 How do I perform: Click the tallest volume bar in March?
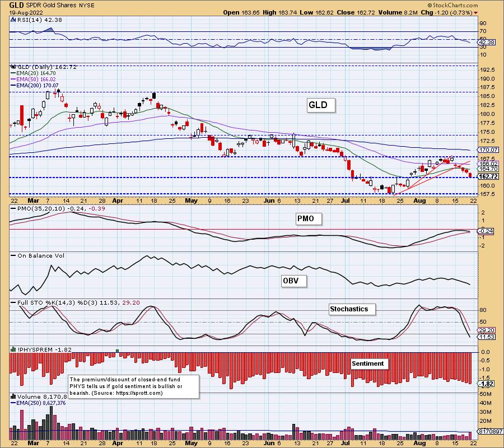(x=51, y=423)
